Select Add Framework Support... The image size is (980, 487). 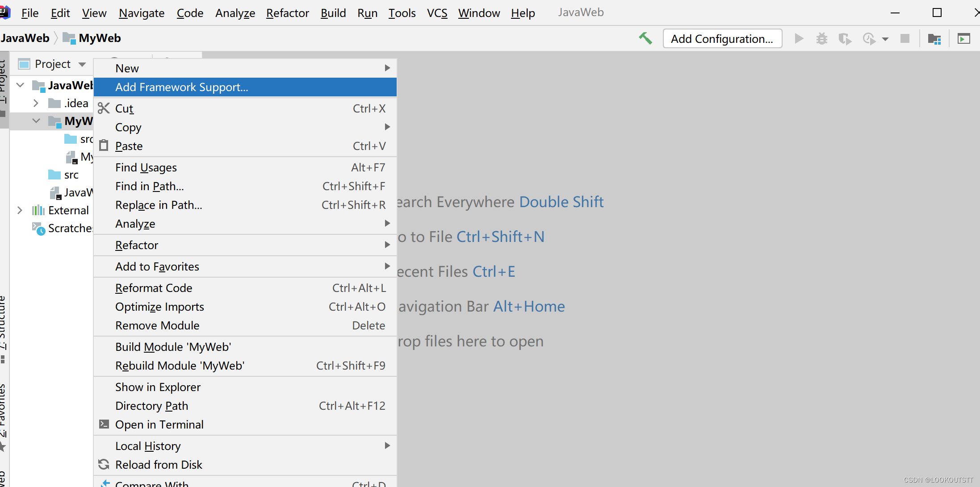pyautogui.click(x=245, y=87)
